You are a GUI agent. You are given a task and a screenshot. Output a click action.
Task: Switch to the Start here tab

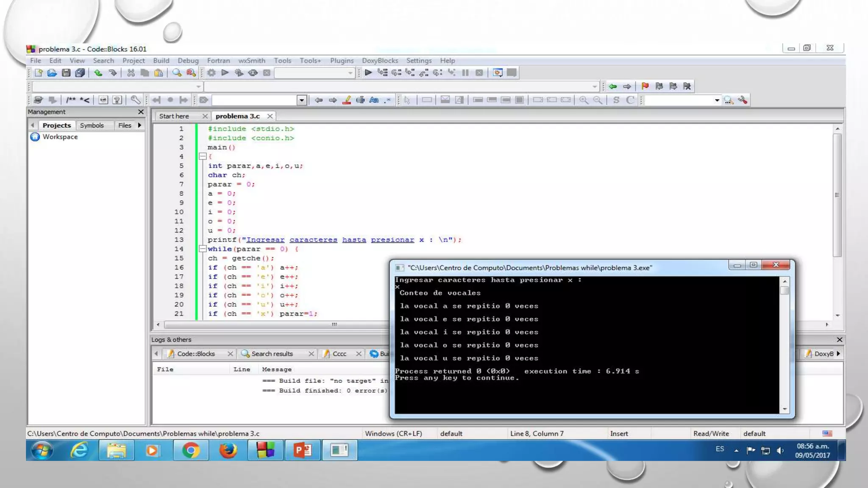(174, 116)
